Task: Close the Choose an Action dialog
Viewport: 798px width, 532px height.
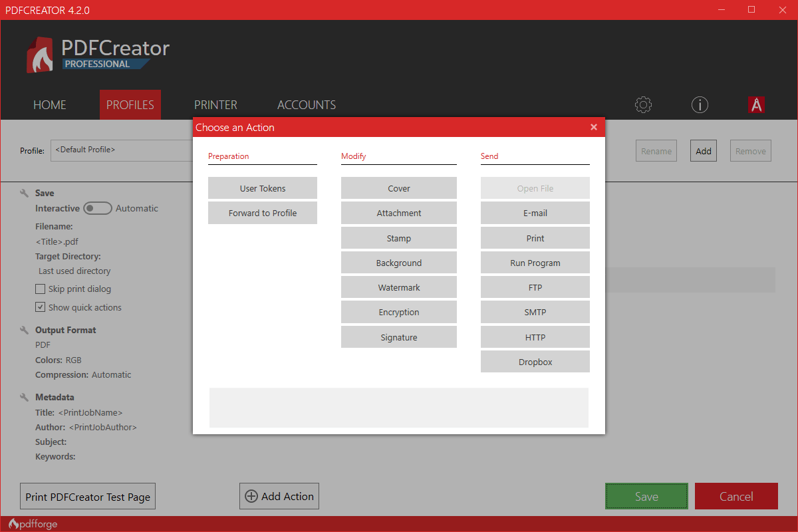Action: tap(594, 127)
